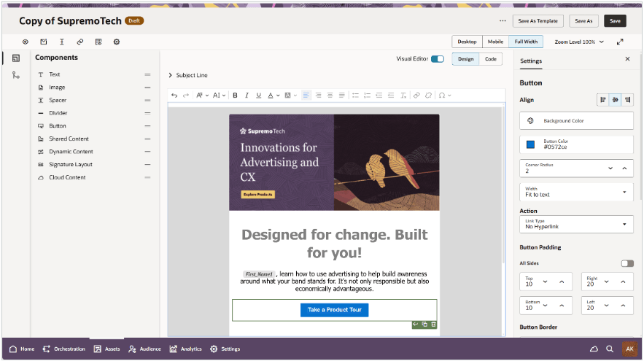The width and height of the screenshot is (644, 361).
Task: Click the Explore Products button in banner
Action: pyautogui.click(x=258, y=195)
